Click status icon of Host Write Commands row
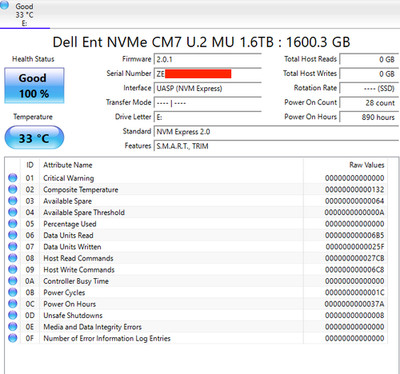The height and width of the screenshot is (374, 400). tap(13, 269)
